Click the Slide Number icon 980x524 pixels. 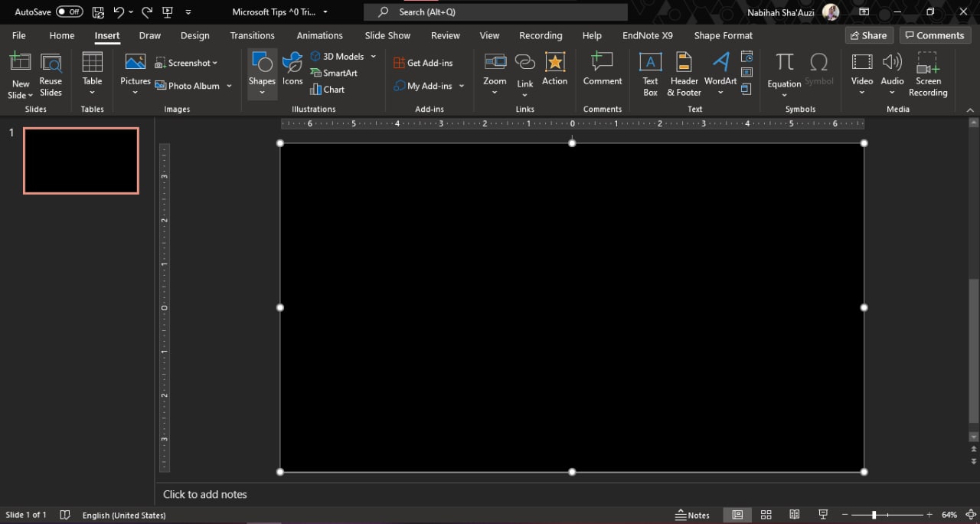(746, 74)
